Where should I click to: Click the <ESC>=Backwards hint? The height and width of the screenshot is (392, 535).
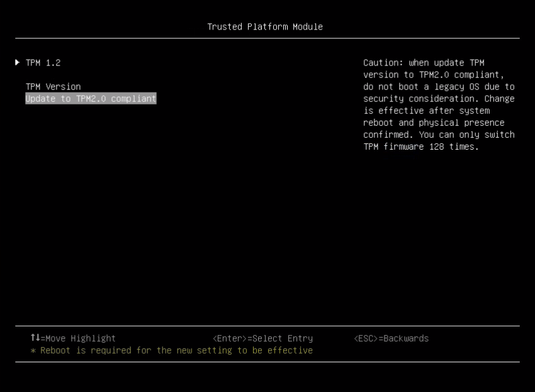(391, 339)
